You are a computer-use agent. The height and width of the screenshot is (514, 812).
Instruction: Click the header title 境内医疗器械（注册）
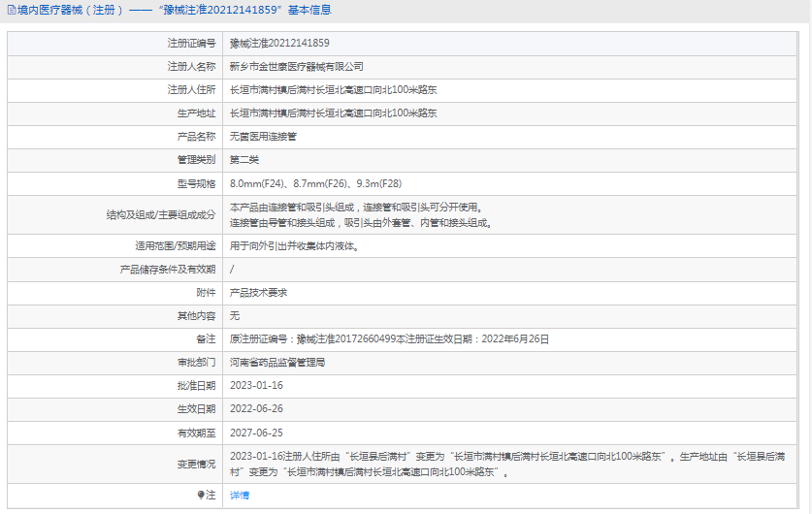pos(71,11)
